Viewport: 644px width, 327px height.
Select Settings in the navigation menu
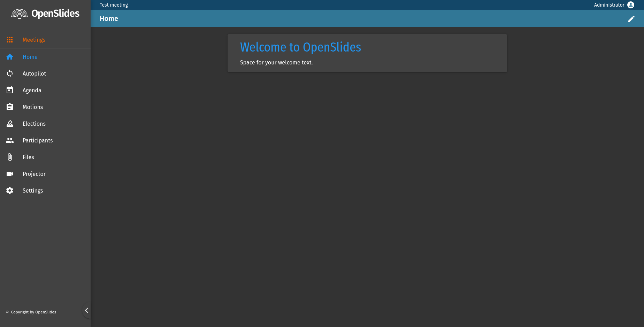32,190
